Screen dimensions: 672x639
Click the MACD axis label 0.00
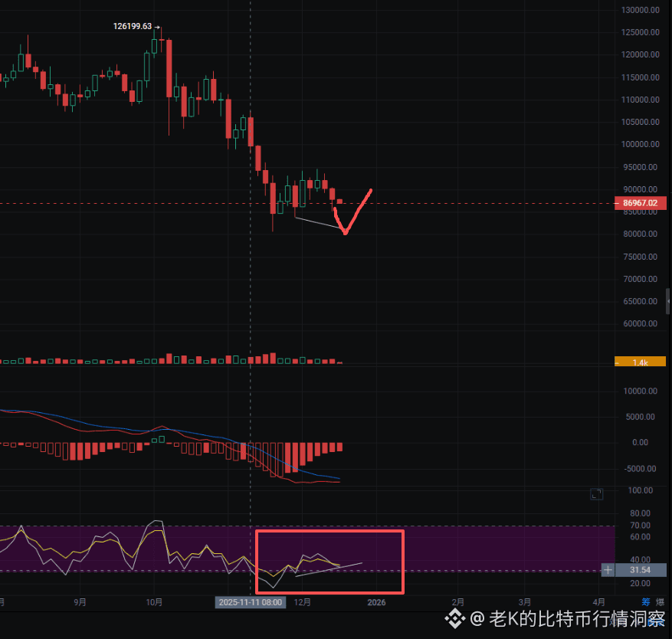click(x=641, y=442)
